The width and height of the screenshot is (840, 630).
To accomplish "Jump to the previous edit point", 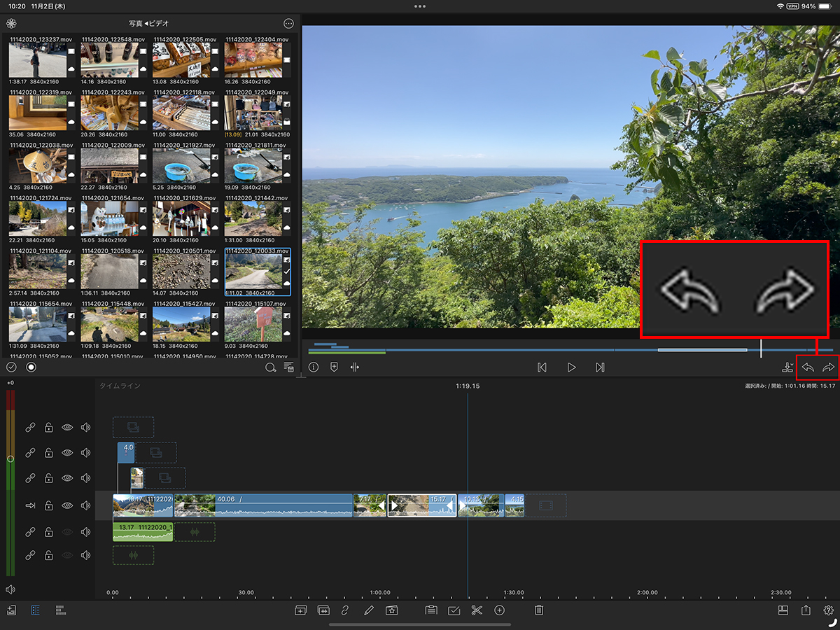I will [541, 367].
